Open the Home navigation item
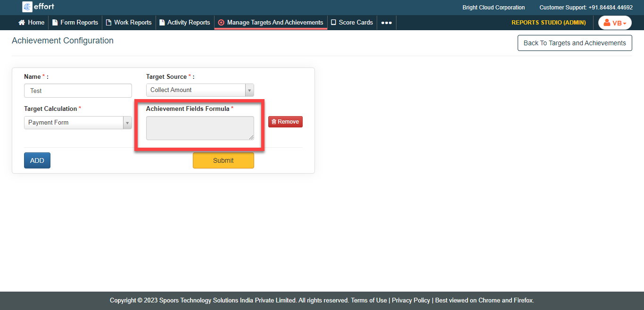The image size is (644, 310). pos(31,22)
